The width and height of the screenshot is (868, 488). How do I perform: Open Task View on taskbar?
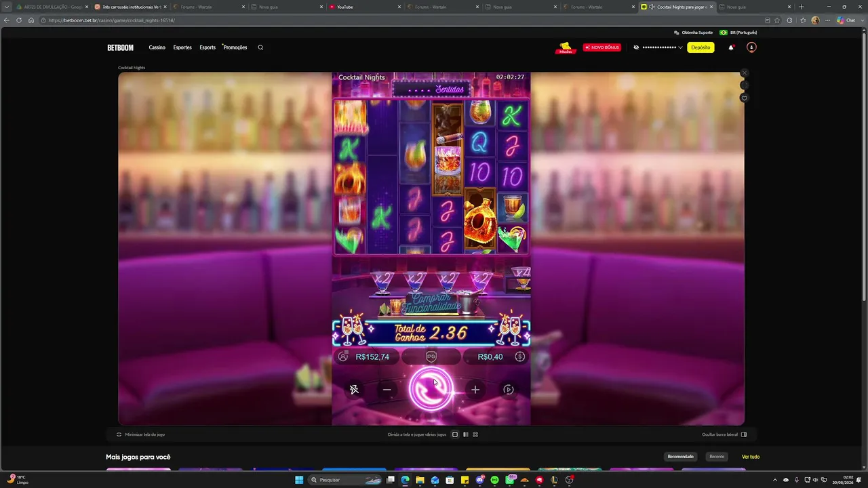[391, 480]
